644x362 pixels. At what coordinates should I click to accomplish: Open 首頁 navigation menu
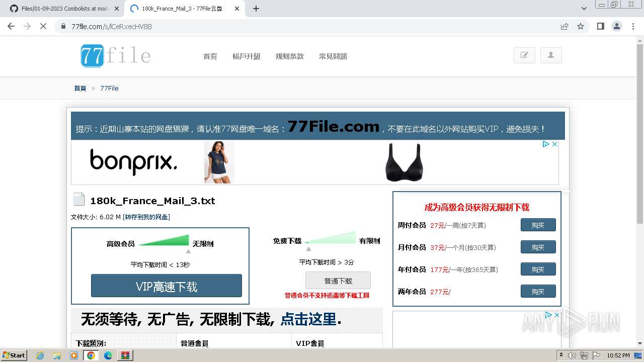(210, 56)
